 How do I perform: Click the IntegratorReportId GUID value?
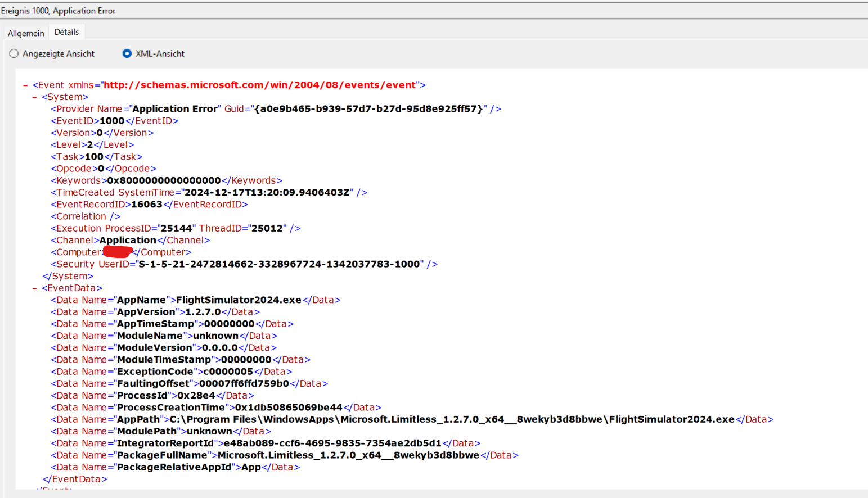click(x=332, y=443)
